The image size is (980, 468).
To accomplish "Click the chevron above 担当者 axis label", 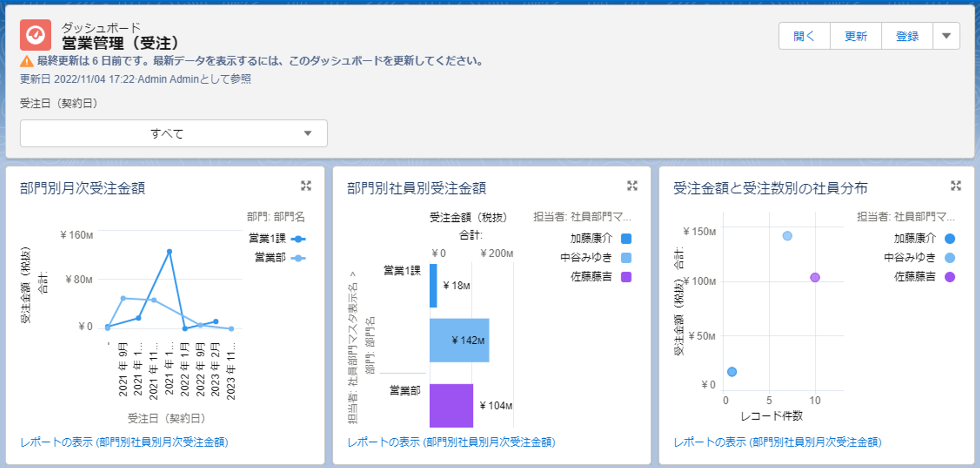I will (x=353, y=274).
